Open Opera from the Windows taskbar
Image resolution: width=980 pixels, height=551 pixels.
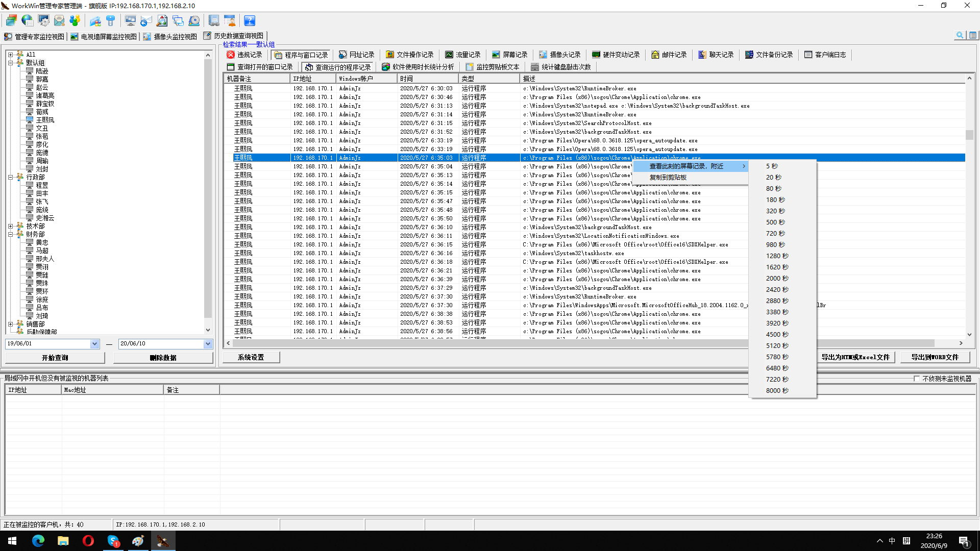pos(88,541)
